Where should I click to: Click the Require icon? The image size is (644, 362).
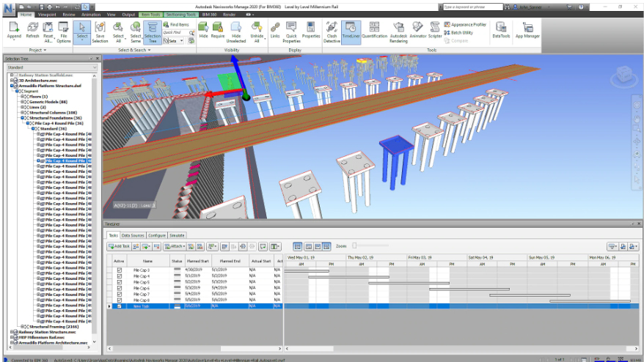[218, 32]
